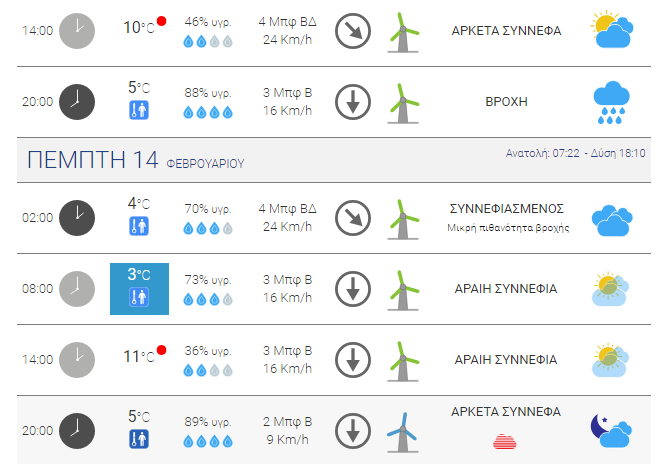This screenshot has width=662, height=464.
Task: Click the green wind turbine at 14:00 Thursday
Action: coord(403,361)
